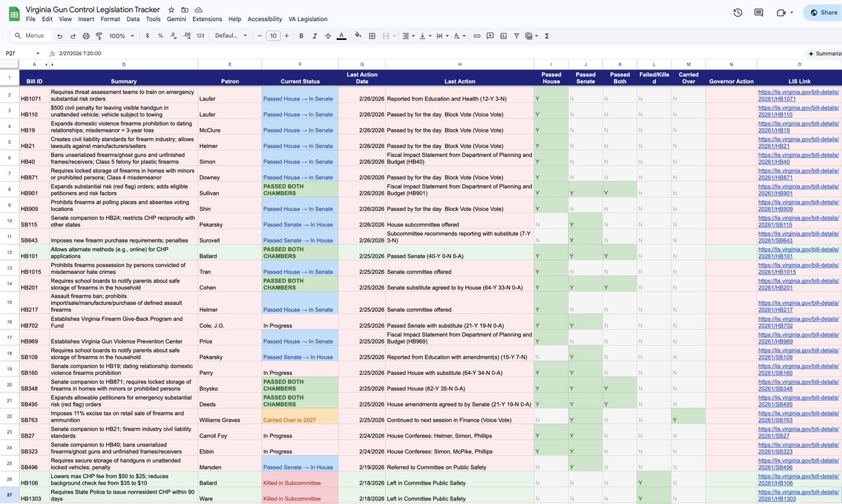Toggle bold formatting
Viewport: 842px width, 504px height.
[302, 36]
